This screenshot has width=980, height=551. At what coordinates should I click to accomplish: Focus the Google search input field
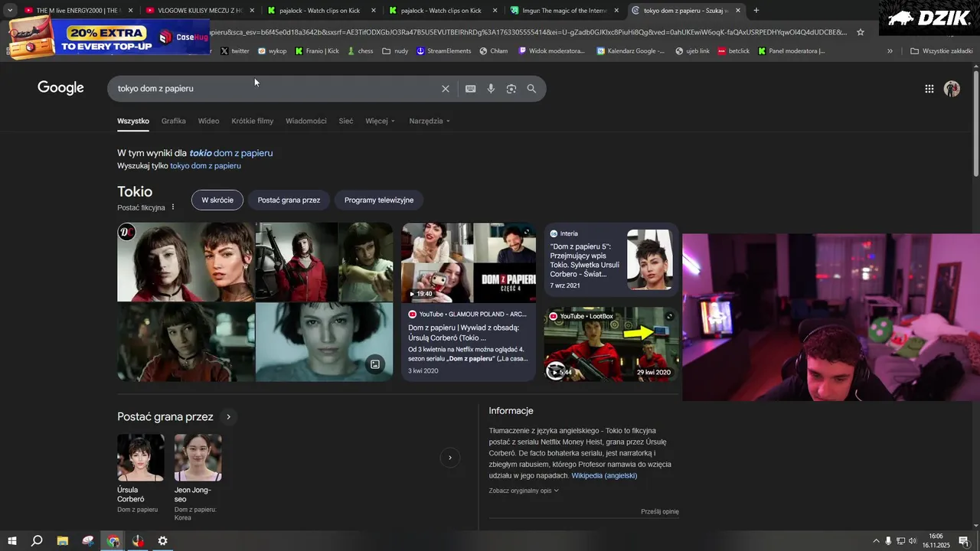276,89
